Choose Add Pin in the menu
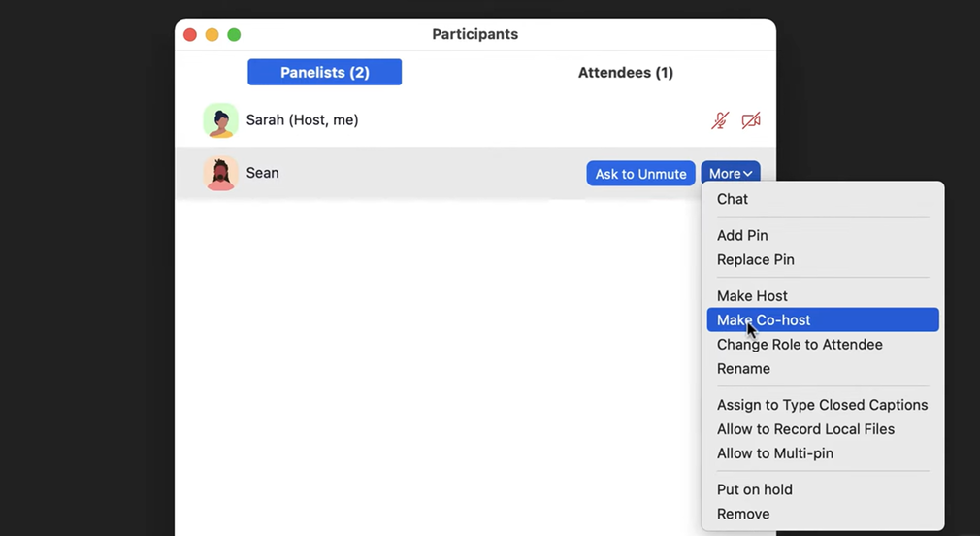The image size is (980, 536). (742, 235)
